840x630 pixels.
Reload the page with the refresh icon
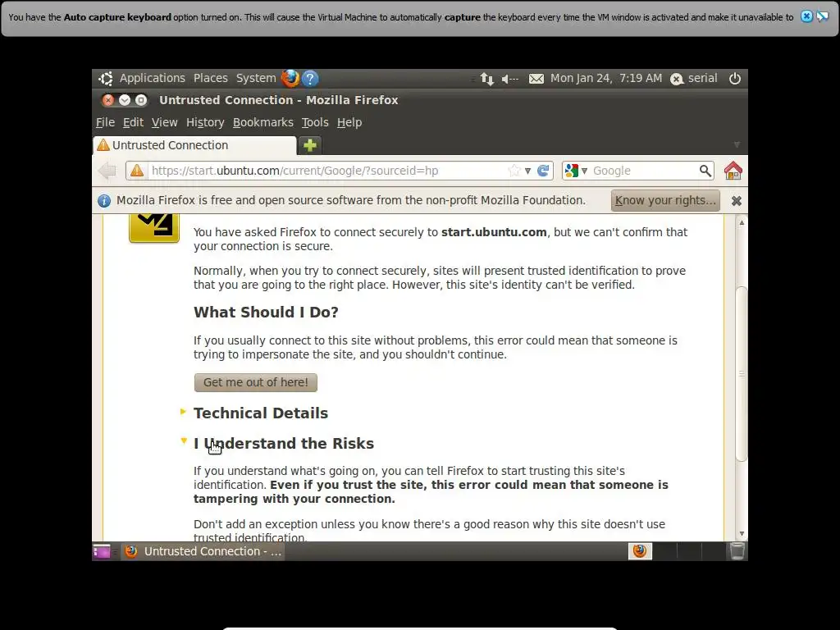point(543,171)
